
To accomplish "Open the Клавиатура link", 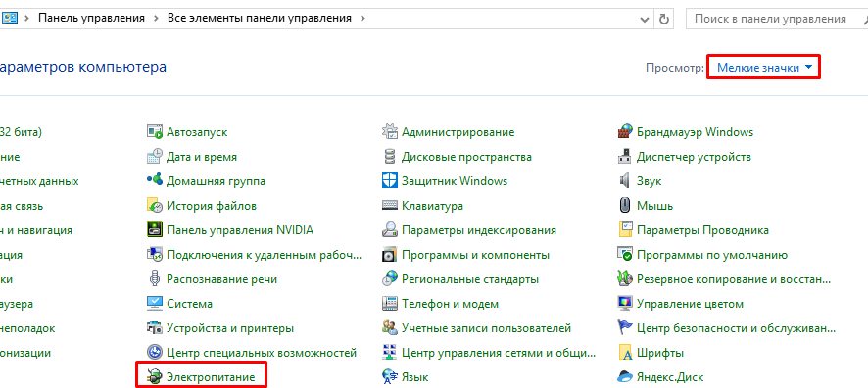I will tap(432, 206).
